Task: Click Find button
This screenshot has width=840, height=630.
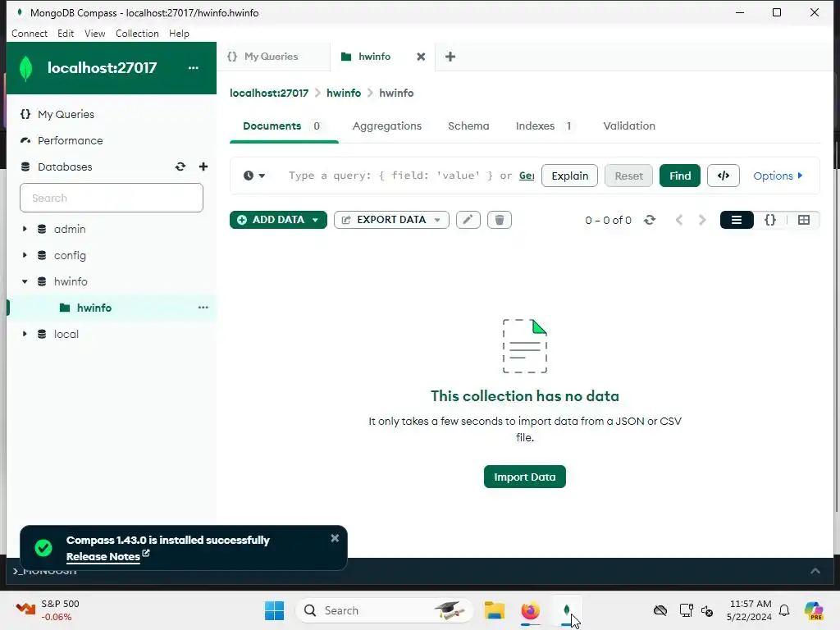Action: coord(680,176)
